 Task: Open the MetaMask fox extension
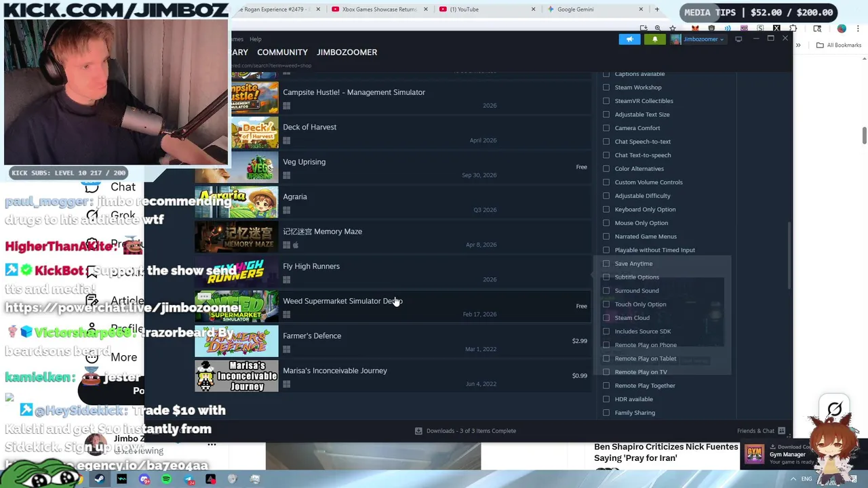[x=695, y=28]
